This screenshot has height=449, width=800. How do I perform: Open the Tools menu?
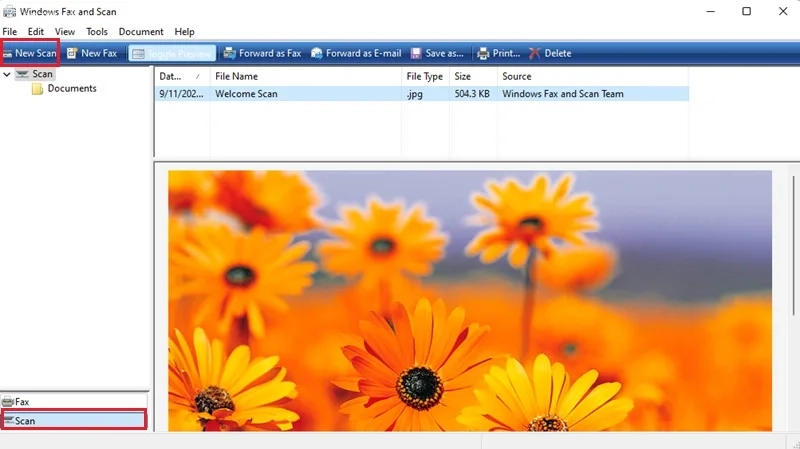pos(96,32)
